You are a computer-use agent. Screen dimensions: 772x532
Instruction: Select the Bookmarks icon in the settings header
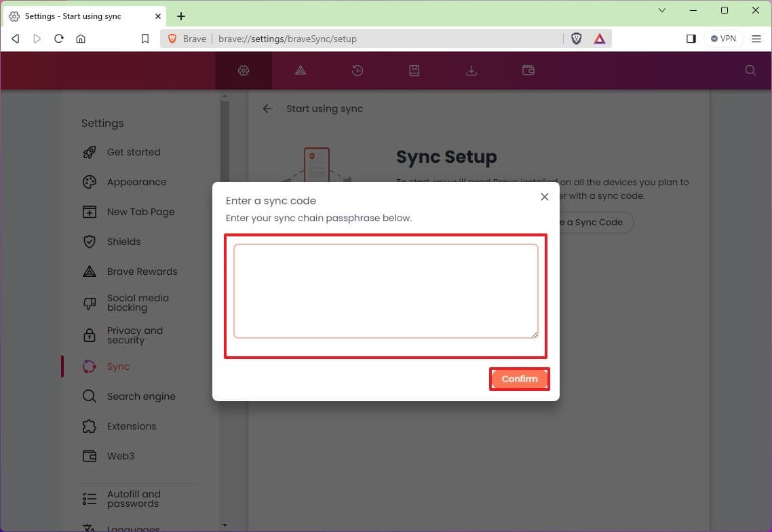click(x=414, y=70)
